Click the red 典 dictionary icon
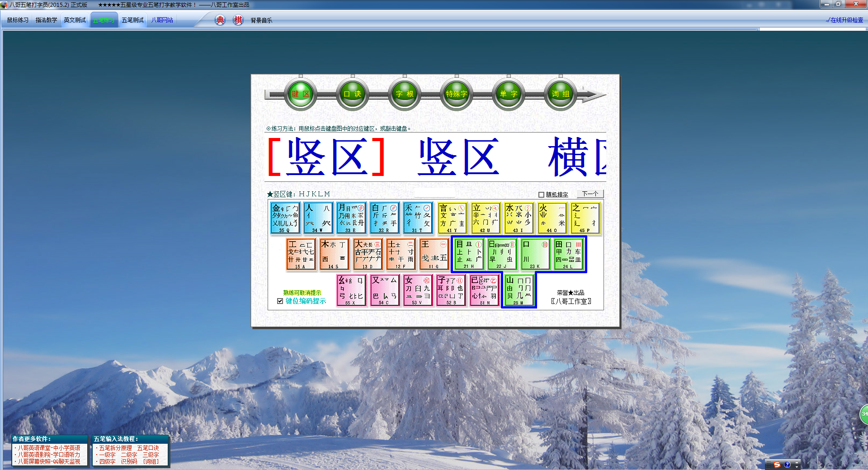The width and height of the screenshot is (868, 470). (220, 20)
